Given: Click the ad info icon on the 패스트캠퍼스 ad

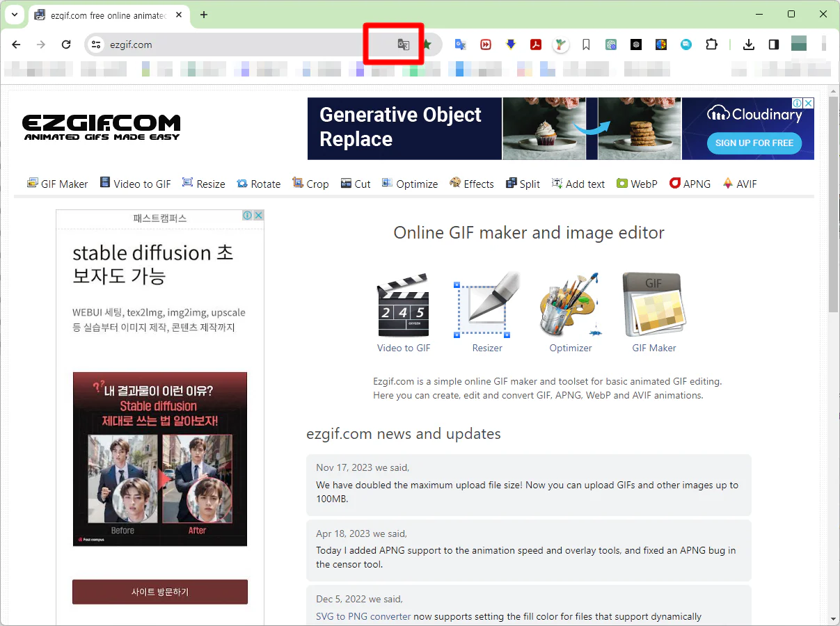Looking at the screenshot, I should click(x=247, y=216).
